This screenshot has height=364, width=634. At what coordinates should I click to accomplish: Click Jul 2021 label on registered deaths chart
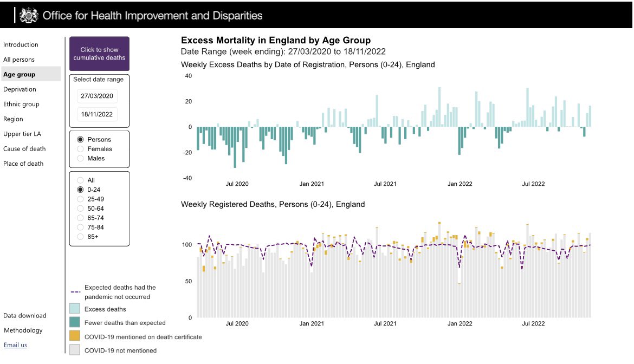tap(385, 323)
